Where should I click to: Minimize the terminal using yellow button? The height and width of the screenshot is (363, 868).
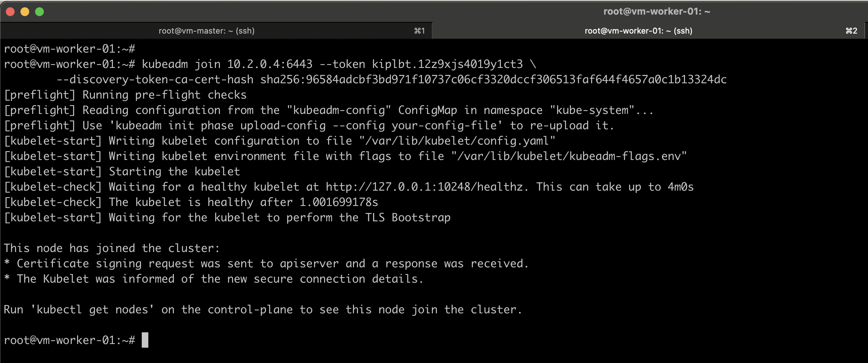(25, 12)
